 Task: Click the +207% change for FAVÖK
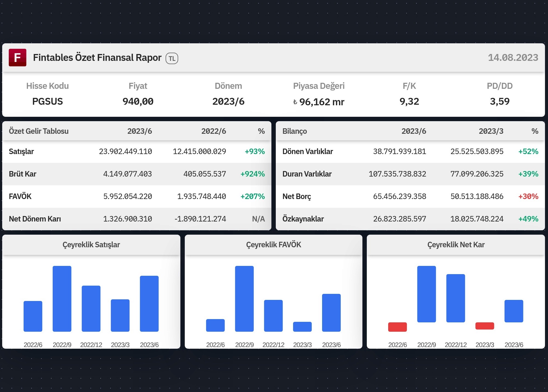pyautogui.click(x=252, y=196)
